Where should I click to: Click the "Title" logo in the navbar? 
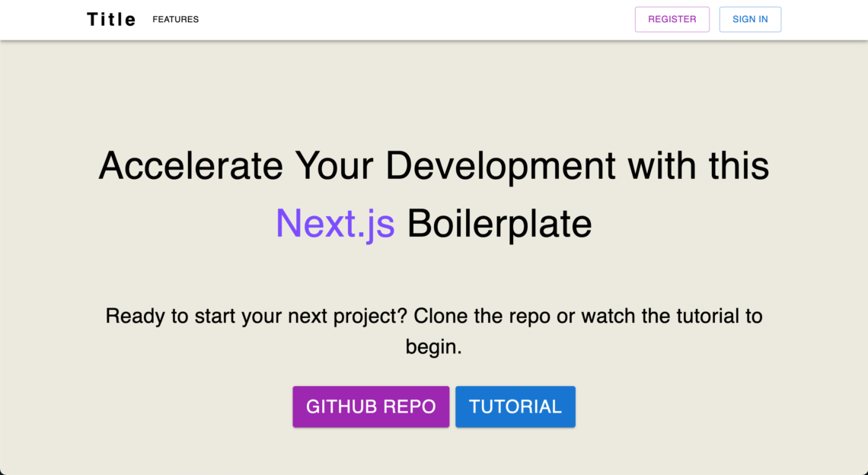111,20
